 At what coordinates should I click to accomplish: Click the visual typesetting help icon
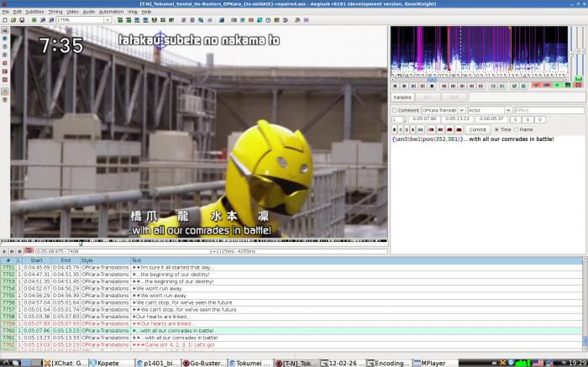point(5,100)
